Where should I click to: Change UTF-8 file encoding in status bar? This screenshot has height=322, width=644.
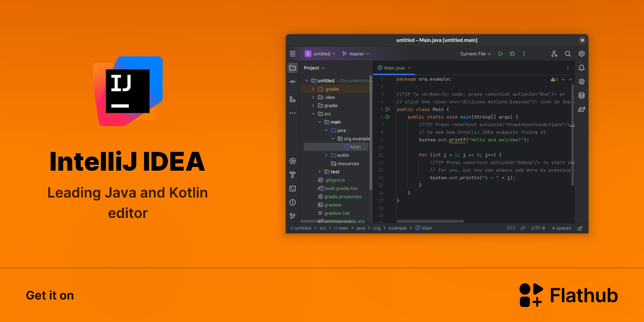(x=538, y=228)
